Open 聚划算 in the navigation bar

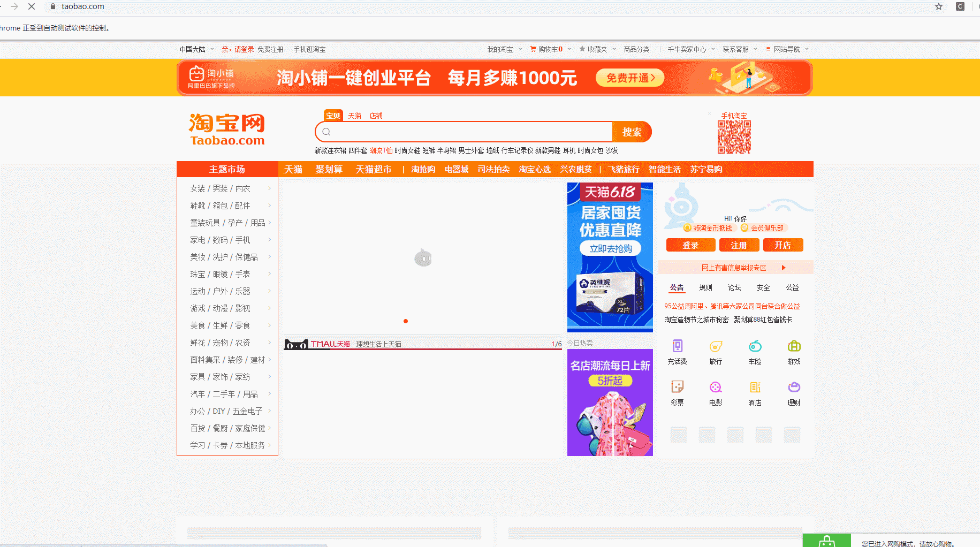(x=329, y=169)
